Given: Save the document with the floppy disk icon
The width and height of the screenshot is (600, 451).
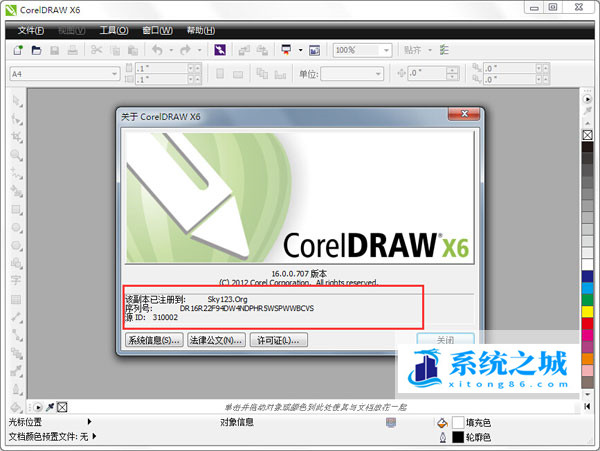Looking at the screenshot, I should click(55, 50).
